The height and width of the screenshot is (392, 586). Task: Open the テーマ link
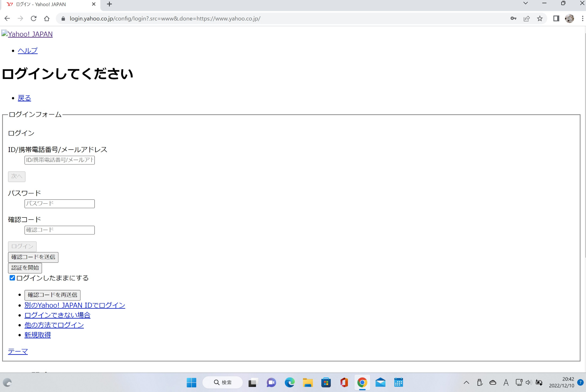(18, 352)
